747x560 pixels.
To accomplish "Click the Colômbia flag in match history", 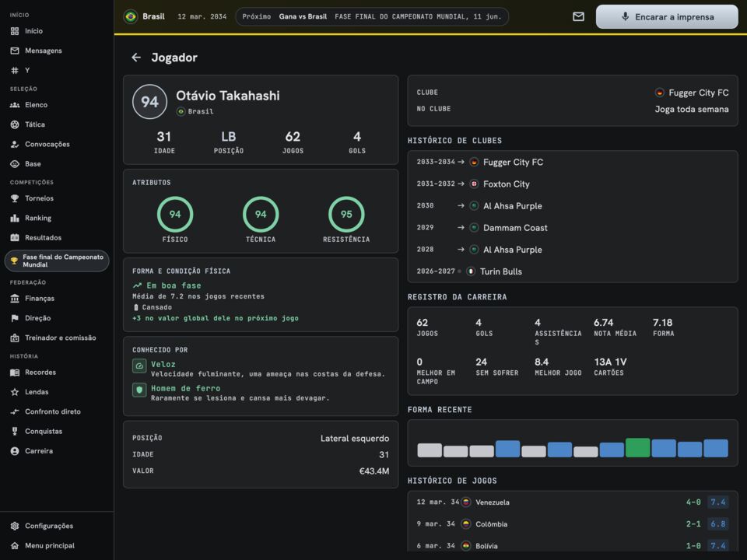I will point(466,523).
